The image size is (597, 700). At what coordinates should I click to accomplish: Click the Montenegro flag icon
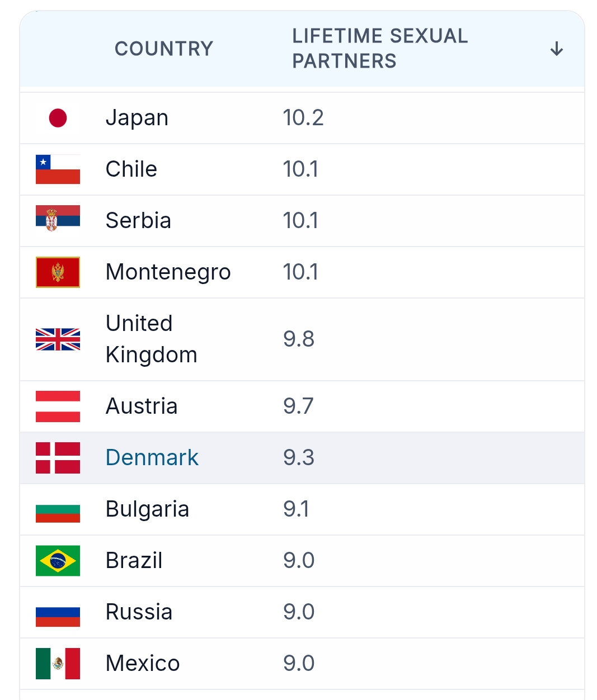click(58, 272)
